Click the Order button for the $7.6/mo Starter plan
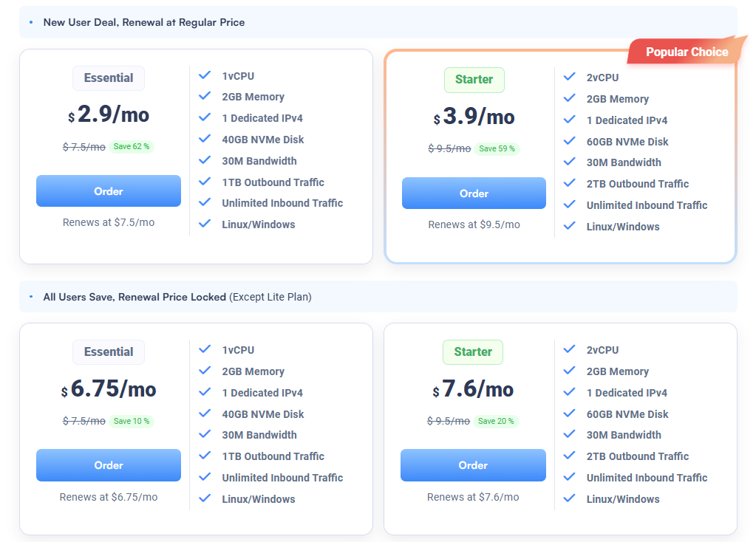Viewport: 756px width, 542px height. pyautogui.click(x=473, y=465)
